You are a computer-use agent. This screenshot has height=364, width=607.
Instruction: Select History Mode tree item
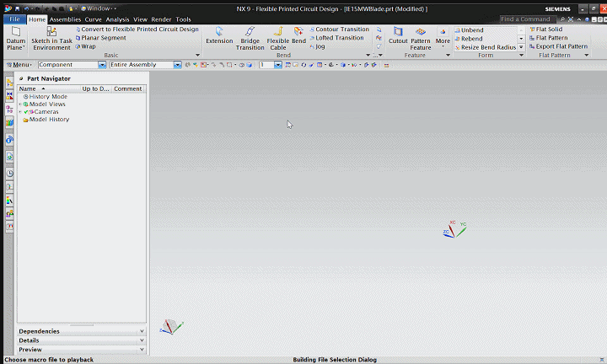(46, 97)
